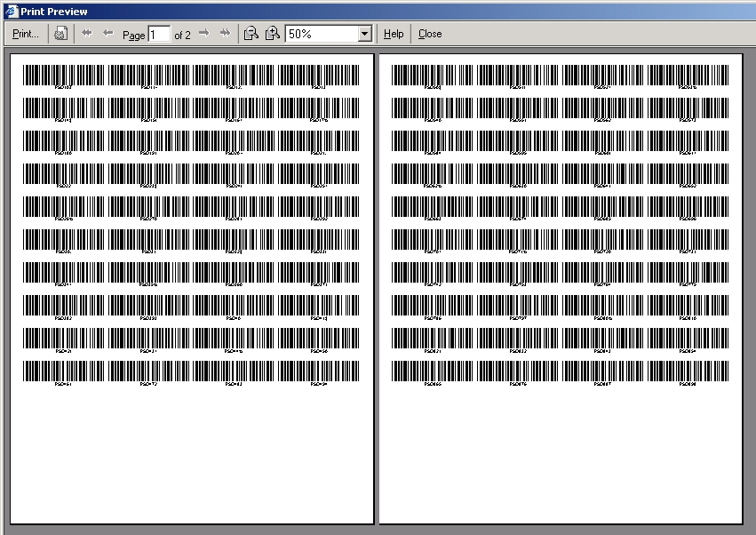This screenshot has width=756, height=535.
Task: Jump to the last page arrow
Action: click(x=225, y=33)
